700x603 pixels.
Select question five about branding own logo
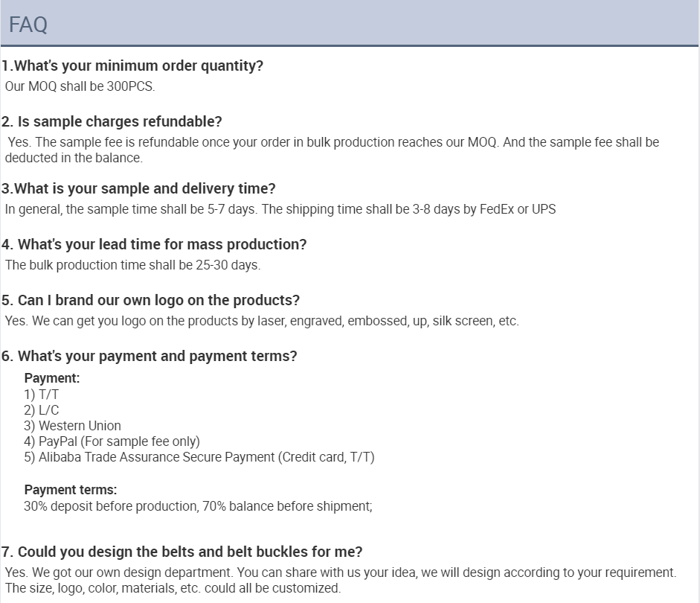click(150, 300)
